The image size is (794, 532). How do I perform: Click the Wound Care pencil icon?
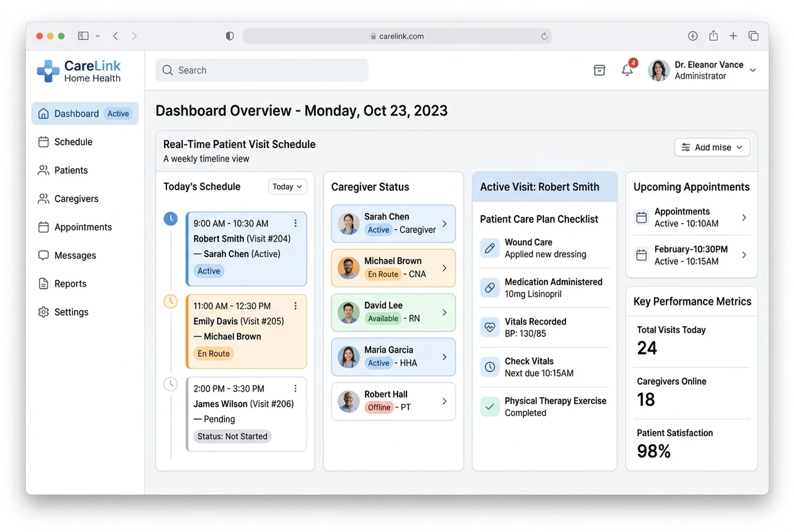click(x=490, y=248)
